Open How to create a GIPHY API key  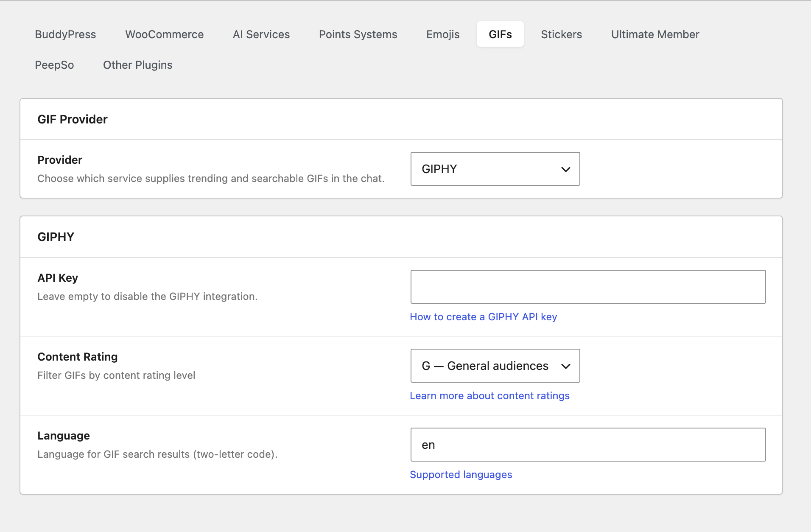click(x=483, y=317)
